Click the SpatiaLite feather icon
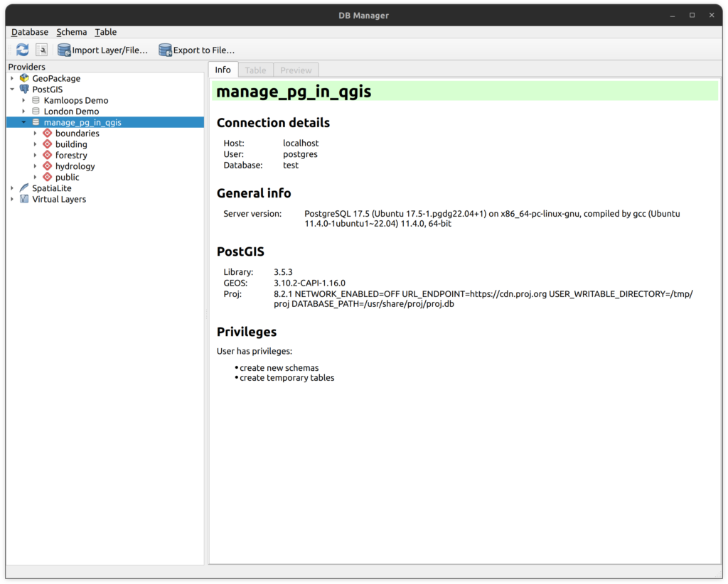 [x=25, y=188]
